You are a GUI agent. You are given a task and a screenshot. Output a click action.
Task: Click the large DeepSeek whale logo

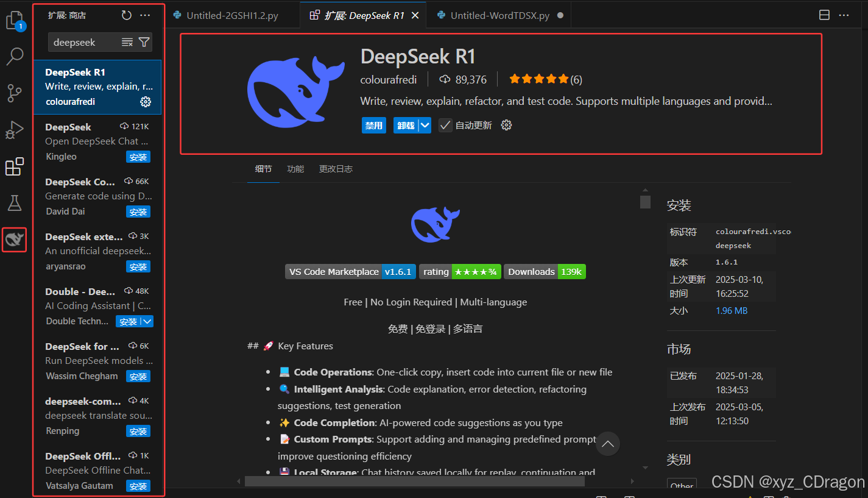point(295,93)
